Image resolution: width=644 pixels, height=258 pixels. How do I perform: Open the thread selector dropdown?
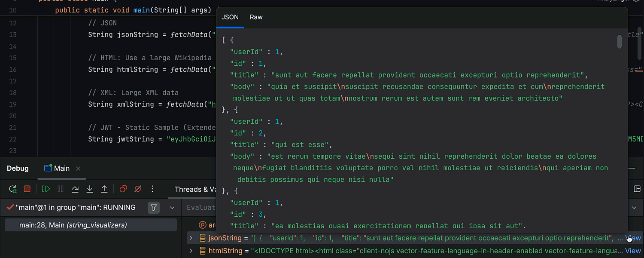(172, 208)
